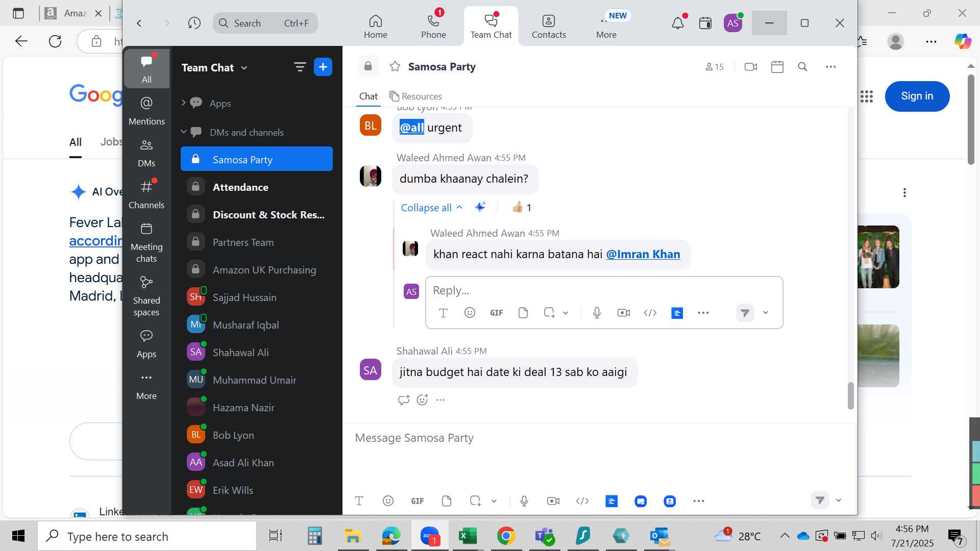Click the @all mention

click(x=411, y=128)
